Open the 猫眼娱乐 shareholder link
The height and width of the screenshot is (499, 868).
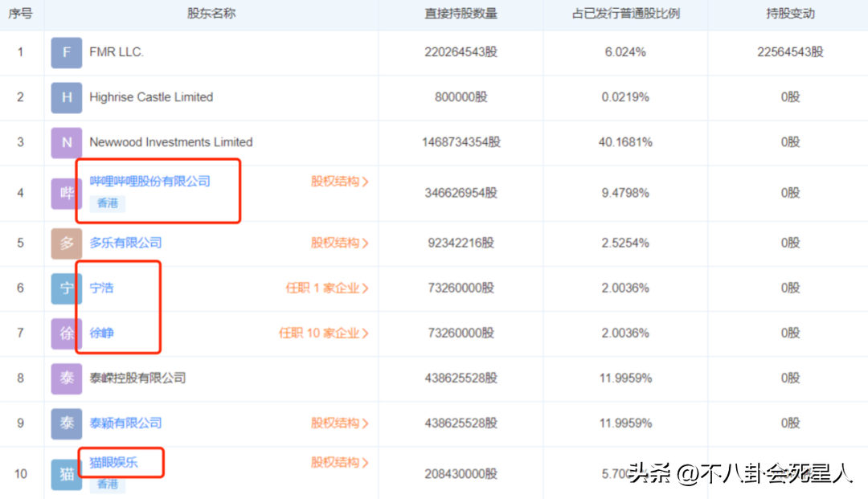pos(113,463)
